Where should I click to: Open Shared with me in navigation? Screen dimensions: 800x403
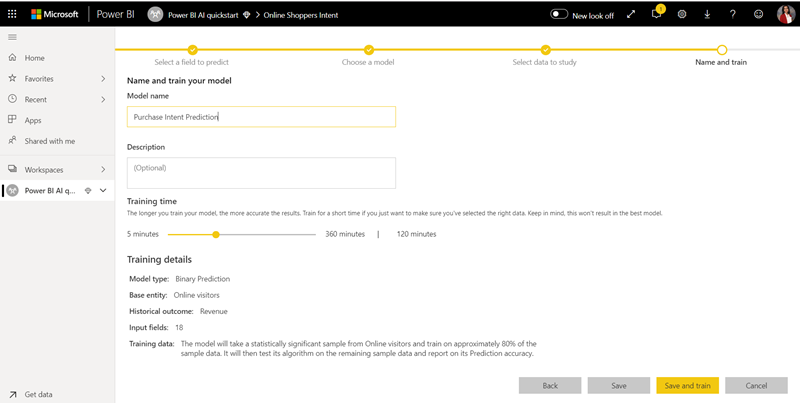pyautogui.click(x=49, y=141)
